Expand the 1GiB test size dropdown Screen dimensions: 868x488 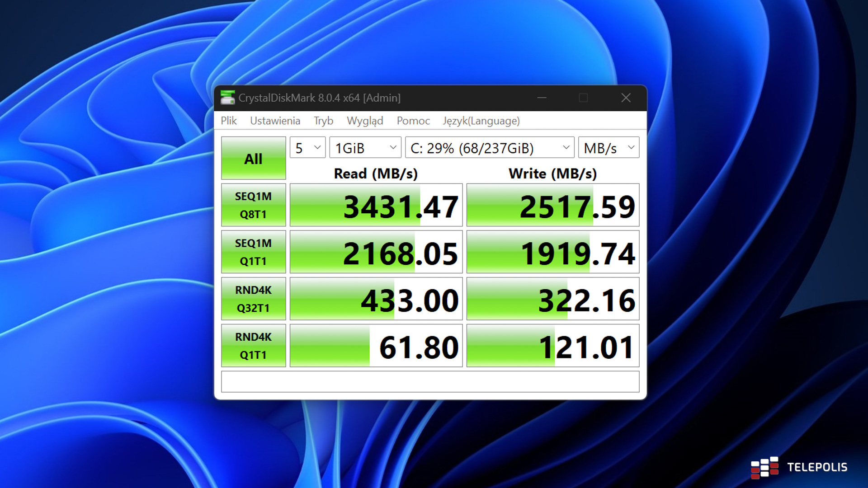coord(365,148)
